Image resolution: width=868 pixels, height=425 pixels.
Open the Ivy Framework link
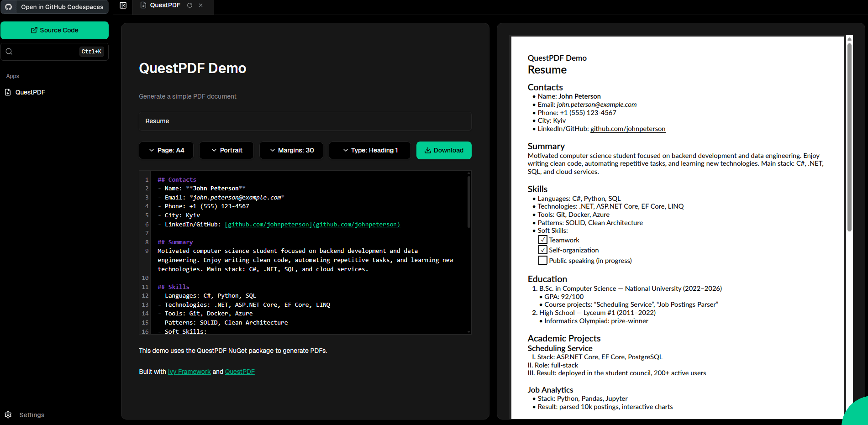pos(189,372)
